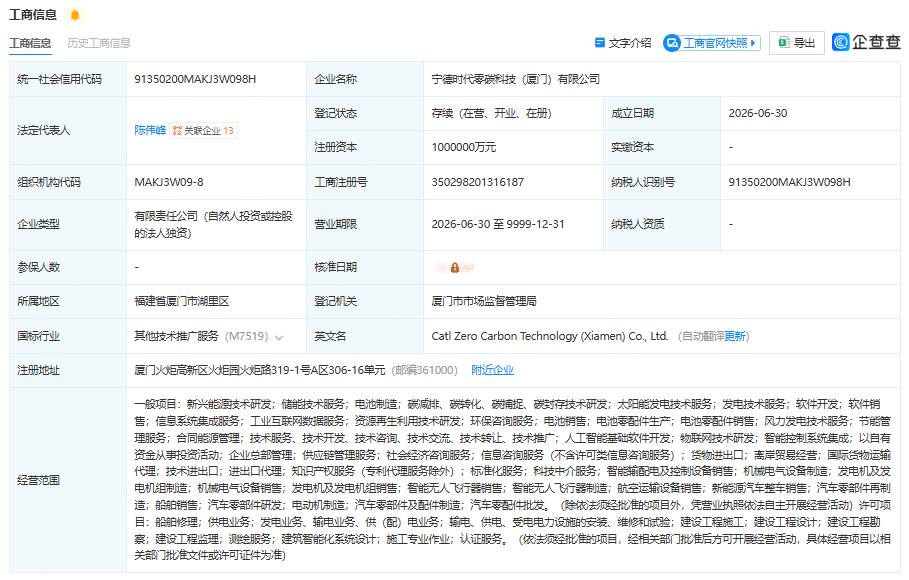Click the arrow on 工商官网快照 button

(753, 43)
